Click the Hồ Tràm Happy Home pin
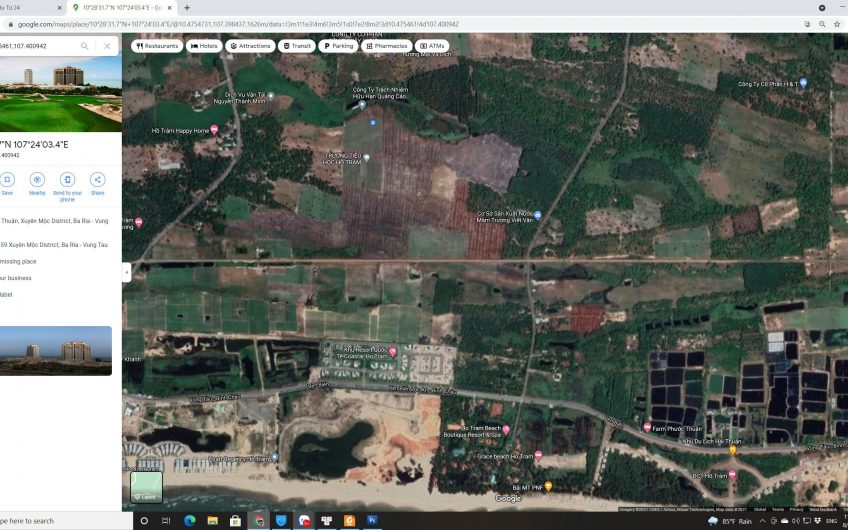 coord(214,129)
